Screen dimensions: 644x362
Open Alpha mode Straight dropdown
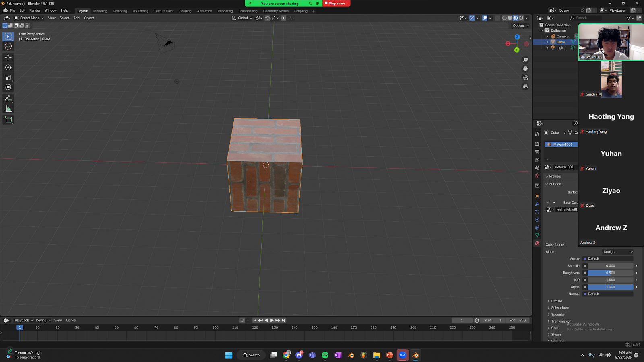(617, 252)
